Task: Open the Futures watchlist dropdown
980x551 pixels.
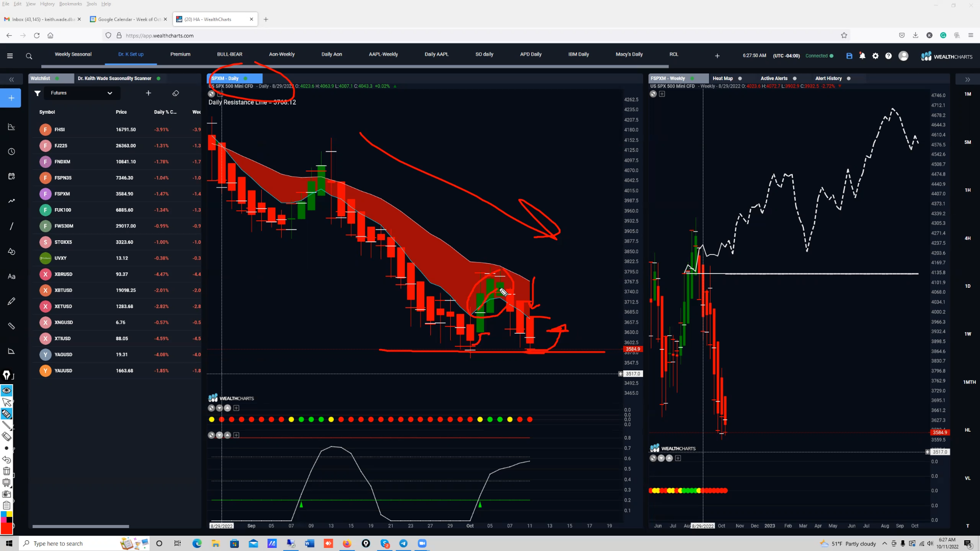Action: [82, 93]
